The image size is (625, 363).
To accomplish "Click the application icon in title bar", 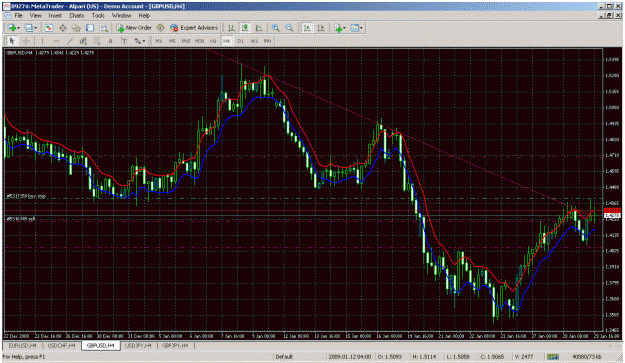I will pos(7,6).
